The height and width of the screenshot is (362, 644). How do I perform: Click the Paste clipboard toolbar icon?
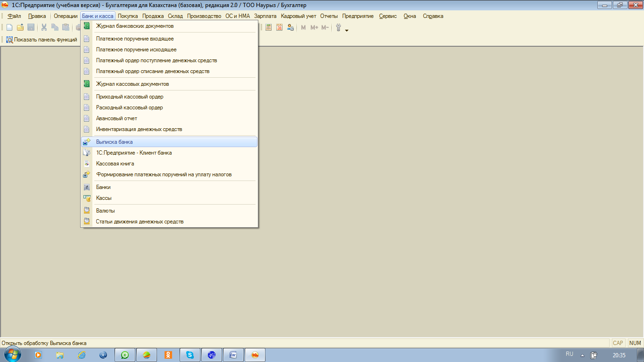66,27
